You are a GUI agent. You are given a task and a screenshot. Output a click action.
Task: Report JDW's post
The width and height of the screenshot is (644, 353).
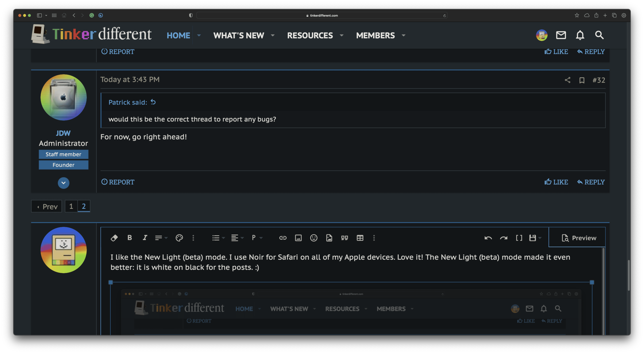click(117, 182)
